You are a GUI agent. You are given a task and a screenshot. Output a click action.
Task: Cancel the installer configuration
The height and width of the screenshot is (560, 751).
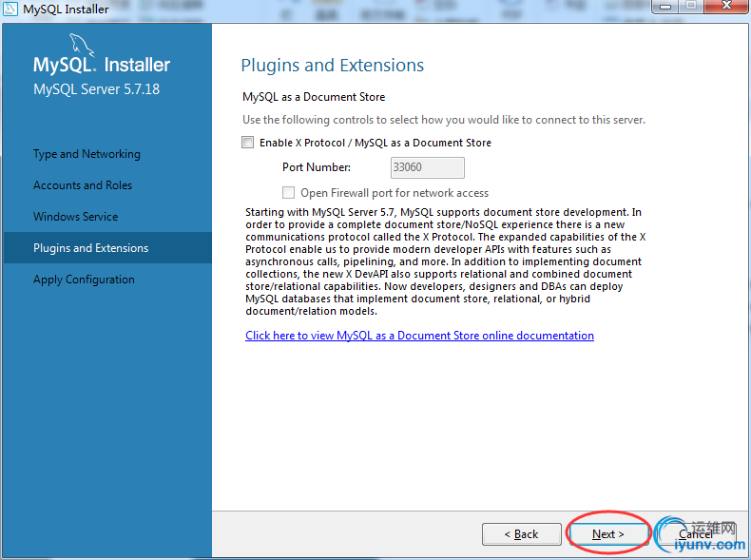coord(695,534)
